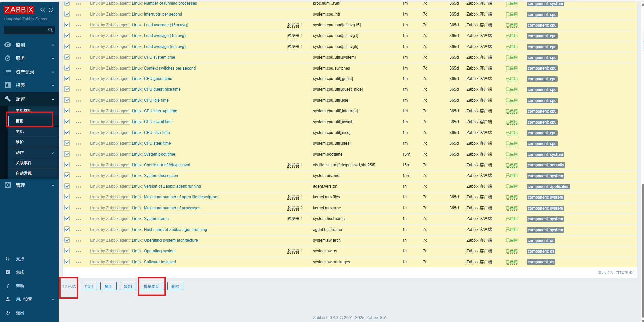Select the 配置 (Configuration) wrench icon

[7, 99]
